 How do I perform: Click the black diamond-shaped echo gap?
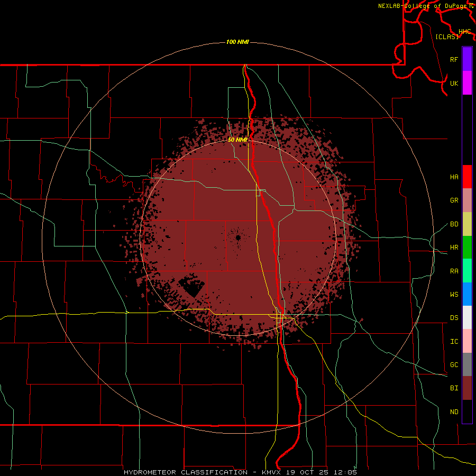(x=191, y=286)
